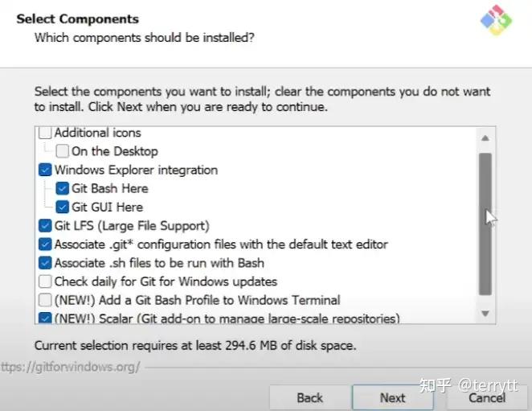The width and height of the screenshot is (532, 411).
Task: Disable the Git Bash Here option
Action: pos(63,188)
